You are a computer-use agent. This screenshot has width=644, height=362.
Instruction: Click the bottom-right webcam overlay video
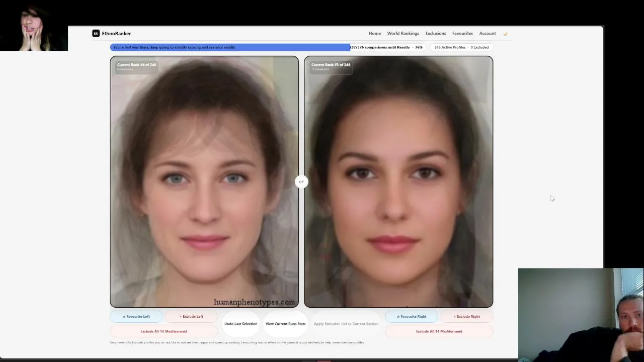581,315
